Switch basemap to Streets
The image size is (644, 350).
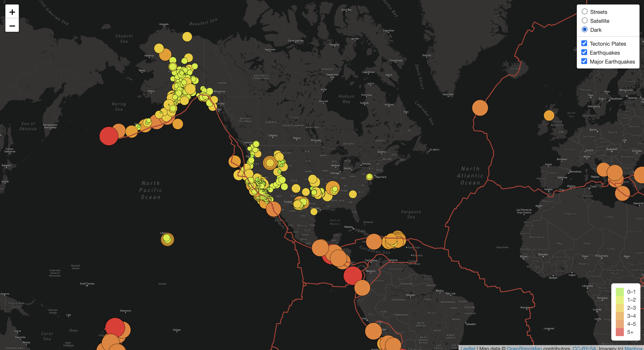click(585, 11)
